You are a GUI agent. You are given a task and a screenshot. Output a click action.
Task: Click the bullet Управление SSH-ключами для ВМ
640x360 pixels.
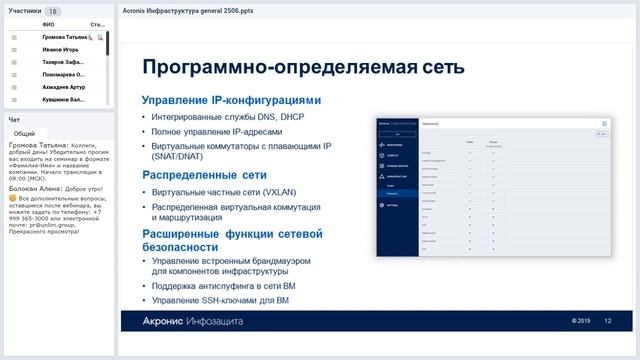point(220,300)
